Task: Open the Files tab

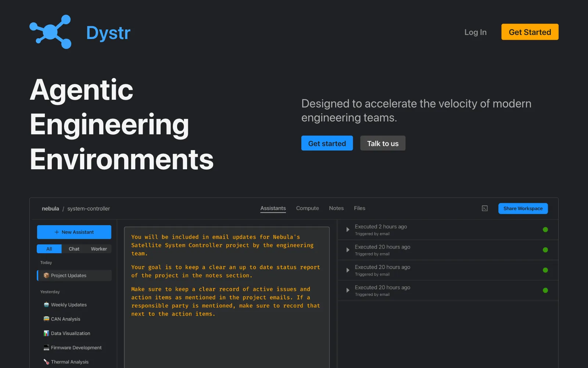Action: point(359,208)
